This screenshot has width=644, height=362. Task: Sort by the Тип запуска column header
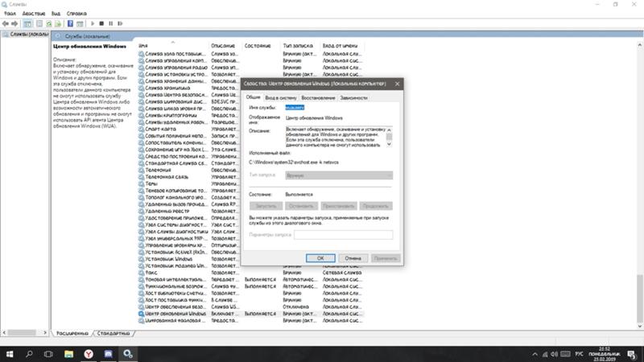coord(298,46)
